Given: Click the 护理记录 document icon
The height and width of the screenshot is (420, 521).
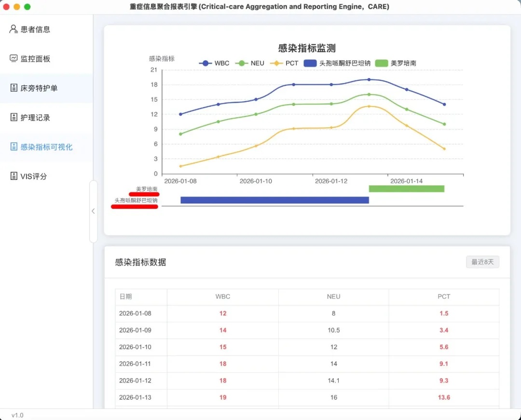Looking at the screenshot, I should click(14, 117).
